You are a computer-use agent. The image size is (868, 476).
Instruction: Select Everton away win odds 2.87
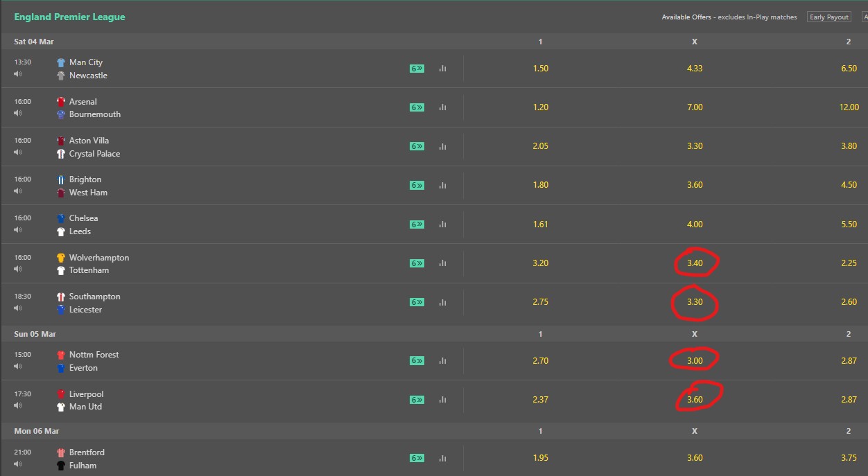(849, 360)
